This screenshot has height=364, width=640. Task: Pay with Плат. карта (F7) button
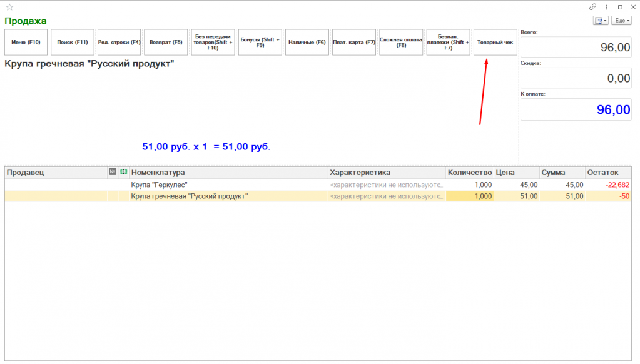354,42
